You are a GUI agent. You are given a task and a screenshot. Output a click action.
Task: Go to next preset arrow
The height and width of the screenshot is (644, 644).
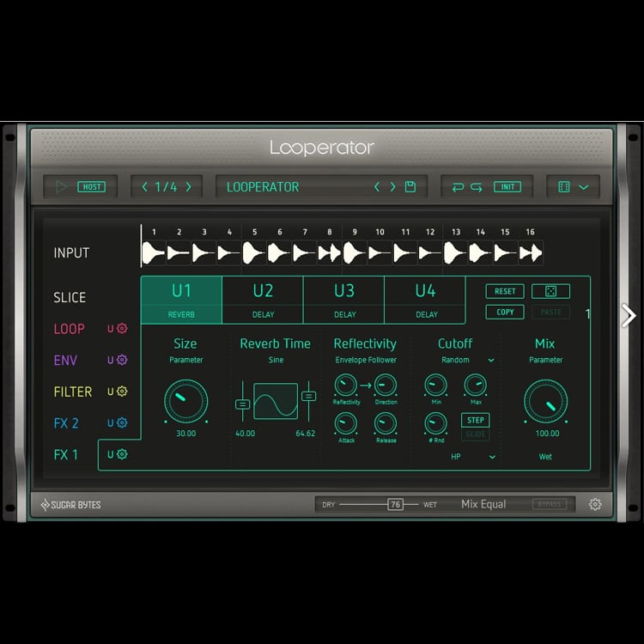392,187
